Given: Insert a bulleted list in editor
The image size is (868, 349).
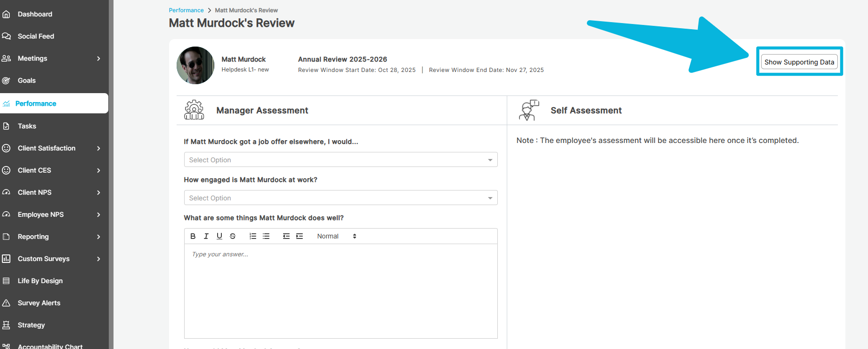Looking at the screenshot, I should (x=266, y=236).
